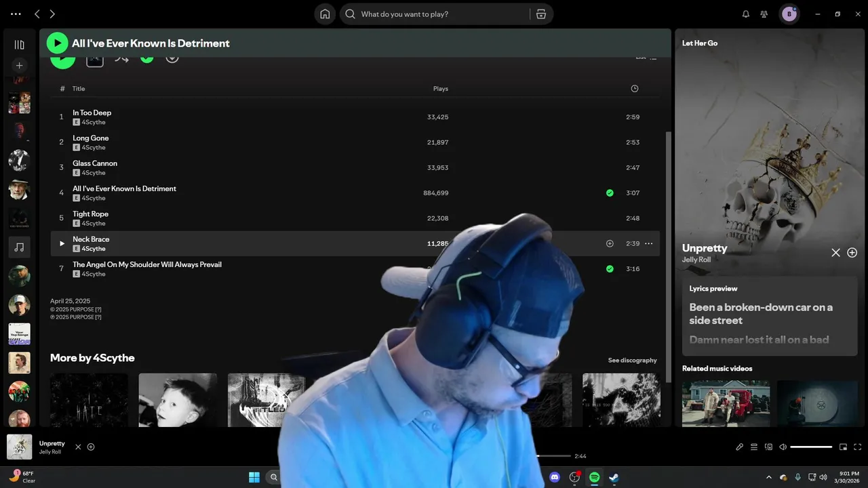Enter full screen via expand icon

(858, 447)
